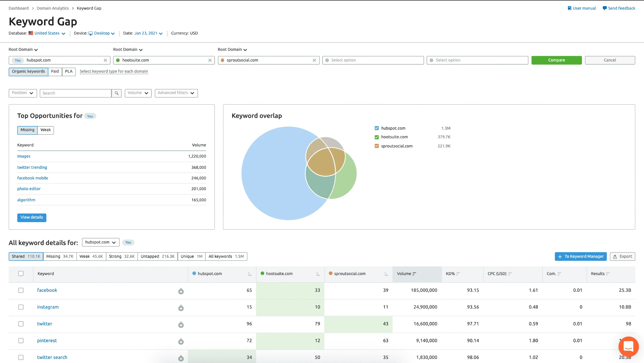Open the Volume filter dropdown
This screenshot has width=644, height=363.
click(x=138, y=93)
